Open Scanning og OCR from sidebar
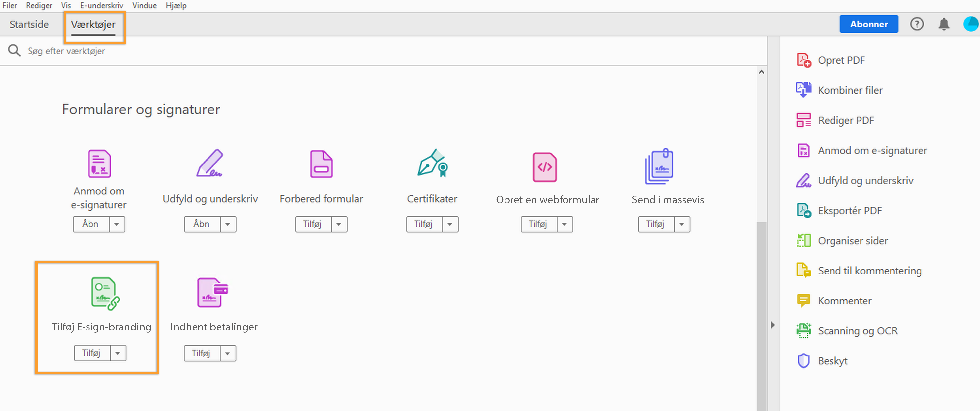 [x=857, y=331]
